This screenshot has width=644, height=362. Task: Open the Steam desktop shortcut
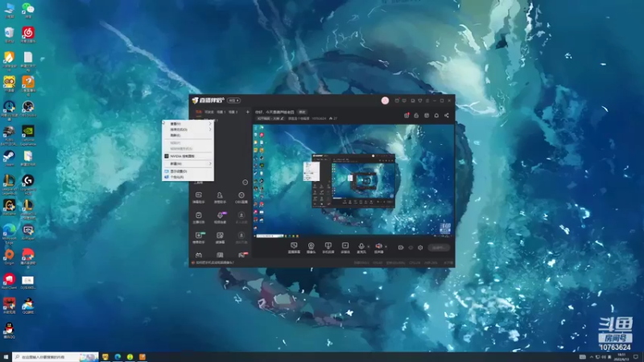coord(9,156)
